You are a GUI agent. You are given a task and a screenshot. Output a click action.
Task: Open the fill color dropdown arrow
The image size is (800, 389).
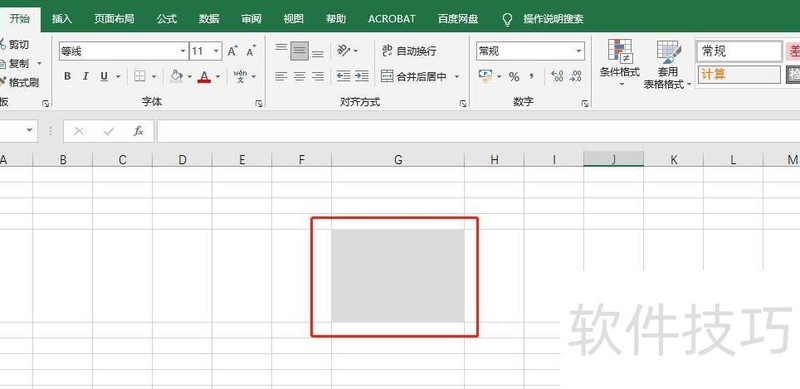[x=189, y=77]
